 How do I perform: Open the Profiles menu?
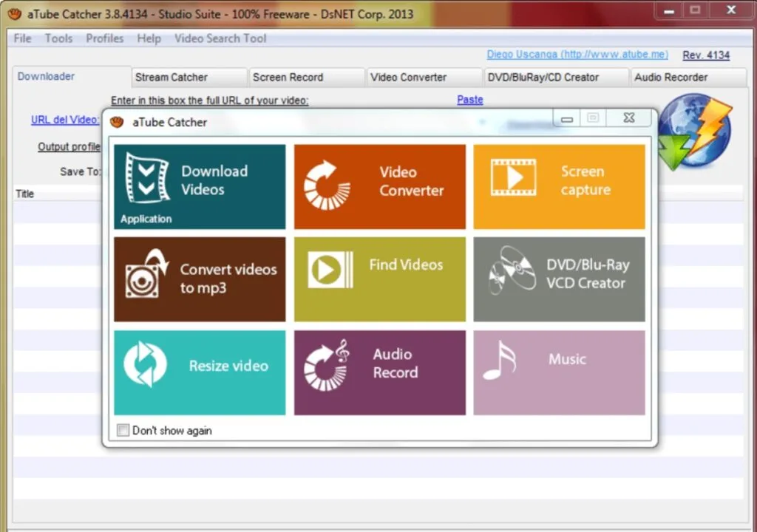coord(104,38)
